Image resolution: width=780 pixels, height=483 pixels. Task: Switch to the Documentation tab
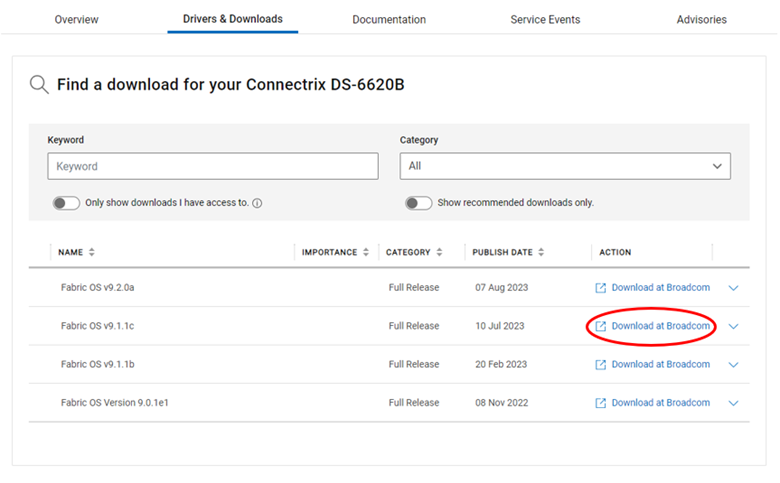coord(389,20)
